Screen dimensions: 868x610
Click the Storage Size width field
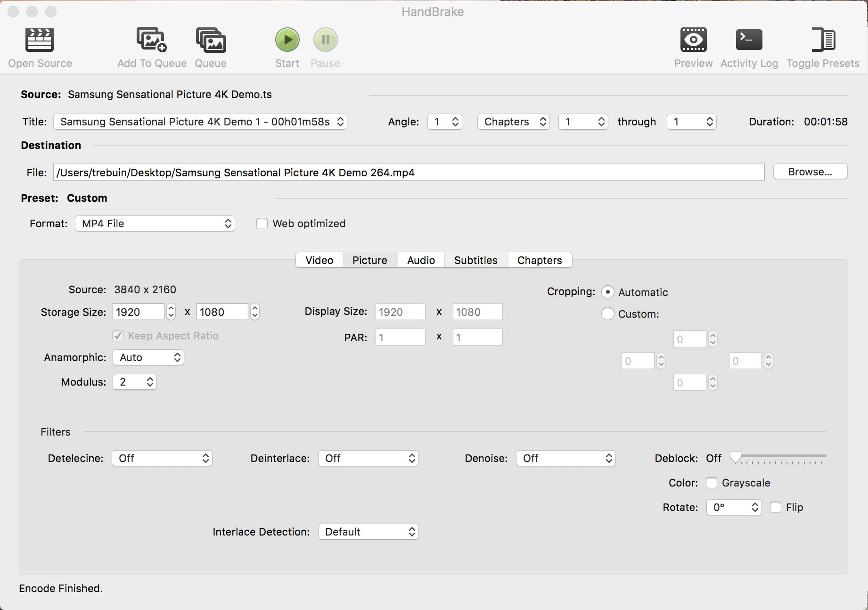tap(139, 312)
